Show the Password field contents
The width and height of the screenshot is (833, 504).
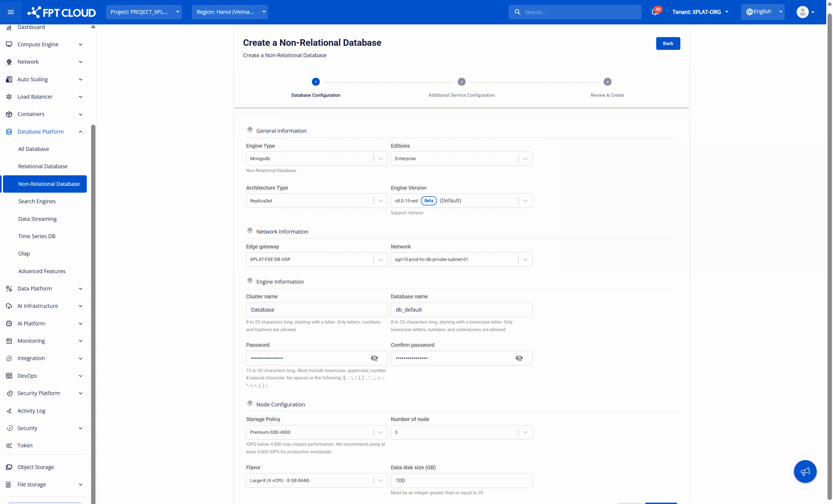tap(374, 358)
